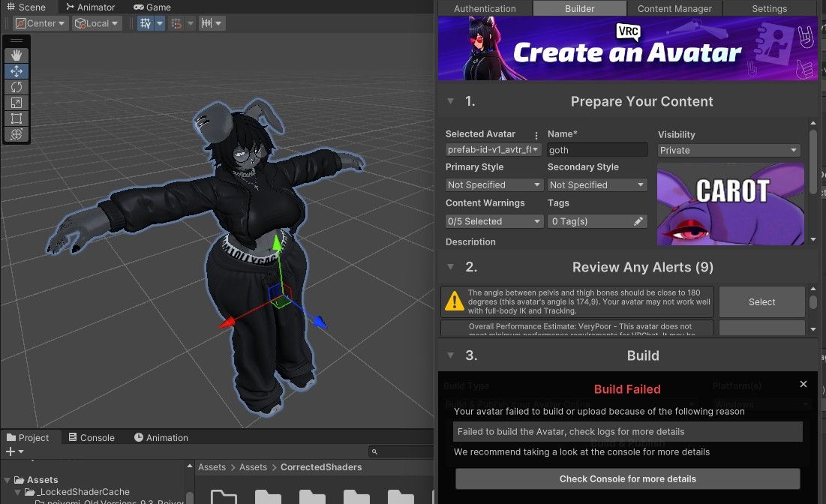Click the green Y-axis gizmo arrow
This screenshot has height=504, width=826.
pyautogui.click(x=277, y=242)
